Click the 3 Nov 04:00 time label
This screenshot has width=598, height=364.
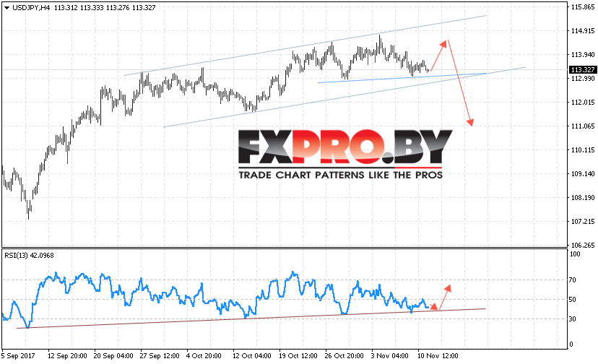[x=390, y=356]
